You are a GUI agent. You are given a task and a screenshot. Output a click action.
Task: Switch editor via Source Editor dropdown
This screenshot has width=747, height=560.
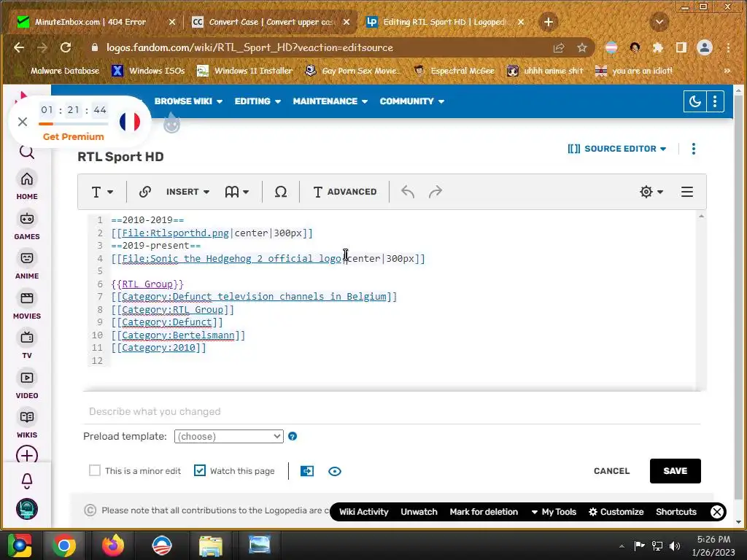(x=617, y=149)
